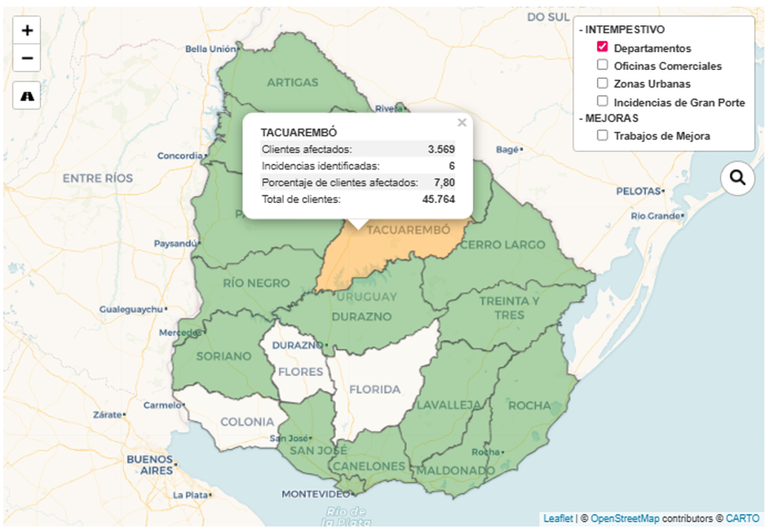771x532 pixels.
Task: Close the Tacuarembó info popup
Action: (x=461, y=123)
